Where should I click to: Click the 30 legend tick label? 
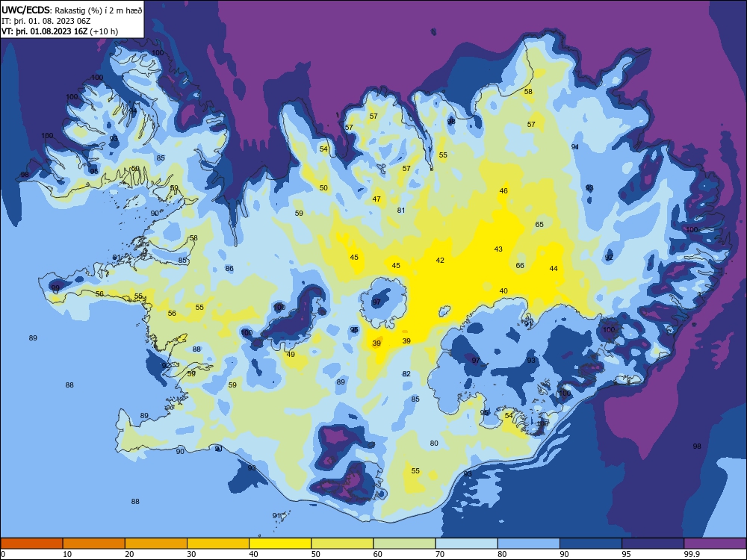point(191,554)
